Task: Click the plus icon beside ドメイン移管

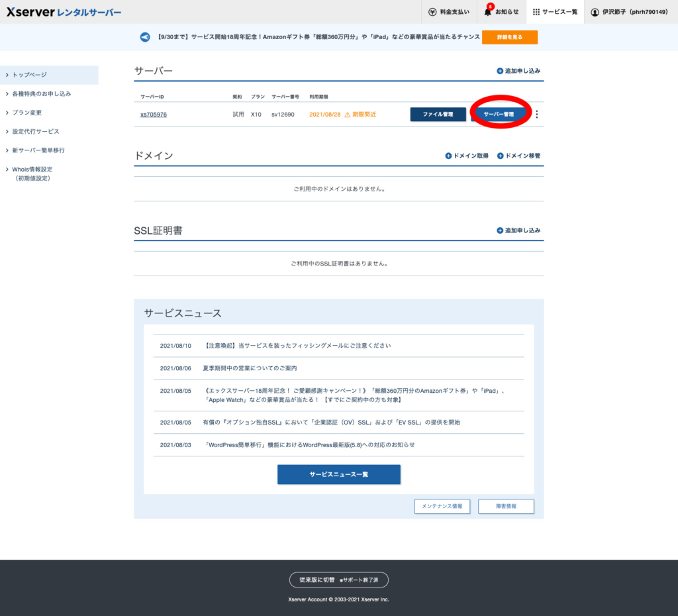Action: pos(501,156)
